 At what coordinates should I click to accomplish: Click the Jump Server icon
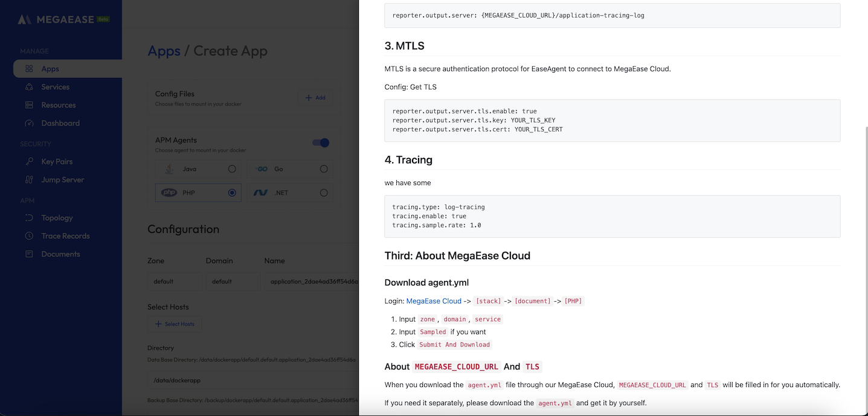pyautogui.click(x=29, y=180)
